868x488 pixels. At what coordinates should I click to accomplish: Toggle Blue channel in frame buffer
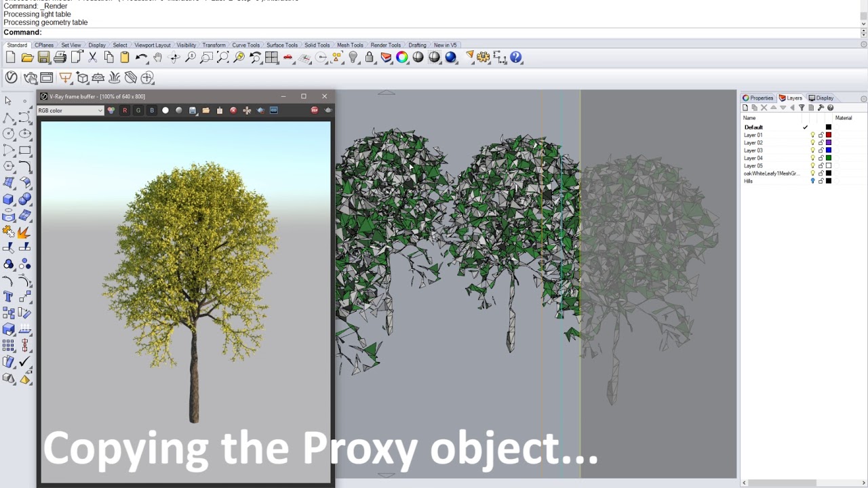tap(152, 110)
